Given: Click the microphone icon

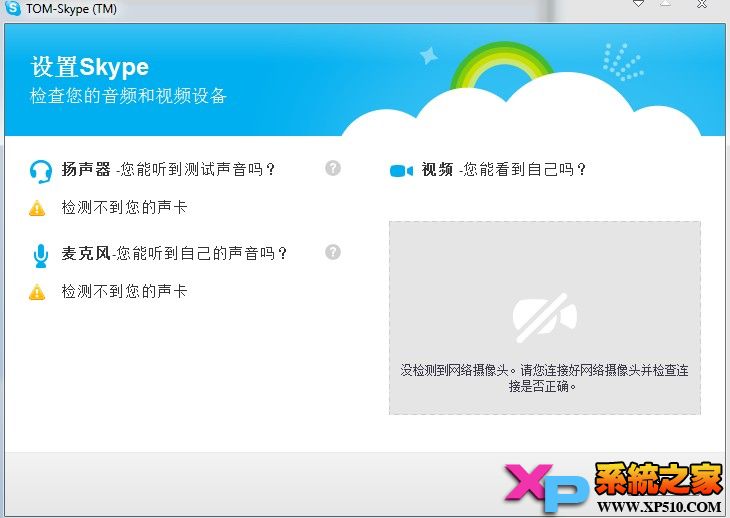Looking at the screenshot, I should pyautogui.click(x=41, y=256).
